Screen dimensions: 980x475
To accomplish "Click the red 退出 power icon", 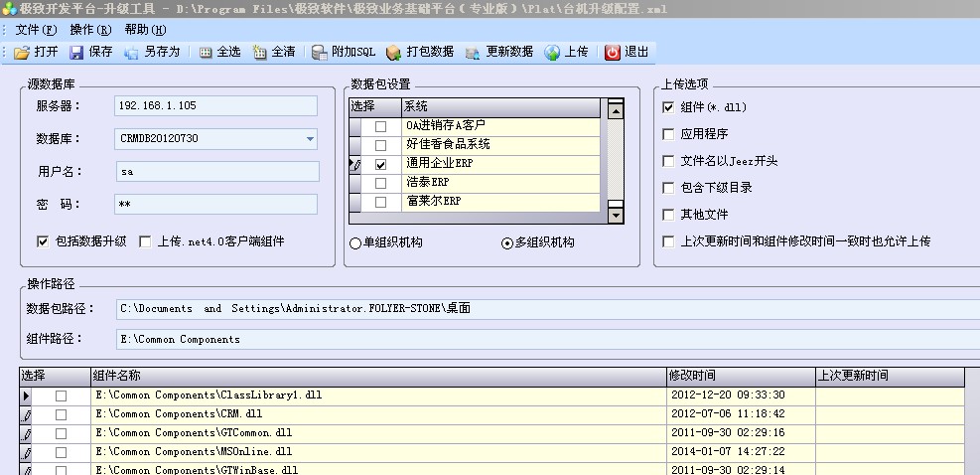I will [x=613, y=53].
